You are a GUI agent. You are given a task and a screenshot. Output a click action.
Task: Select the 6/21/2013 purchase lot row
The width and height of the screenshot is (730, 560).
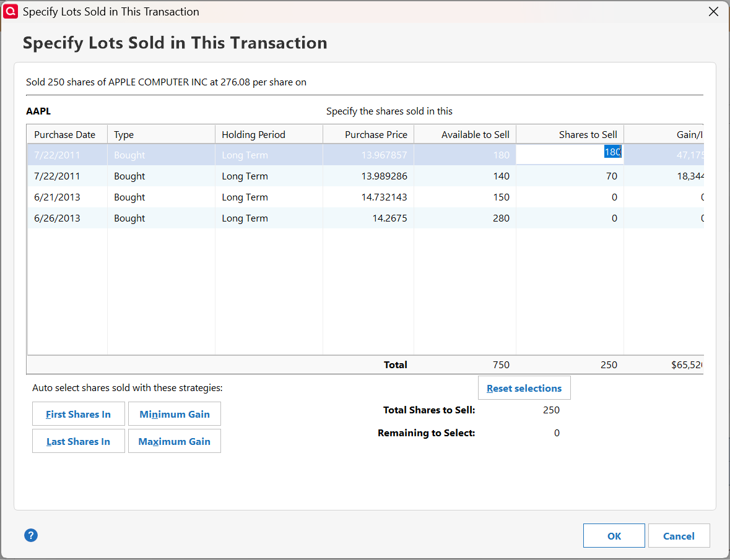(x=57, y=197)
